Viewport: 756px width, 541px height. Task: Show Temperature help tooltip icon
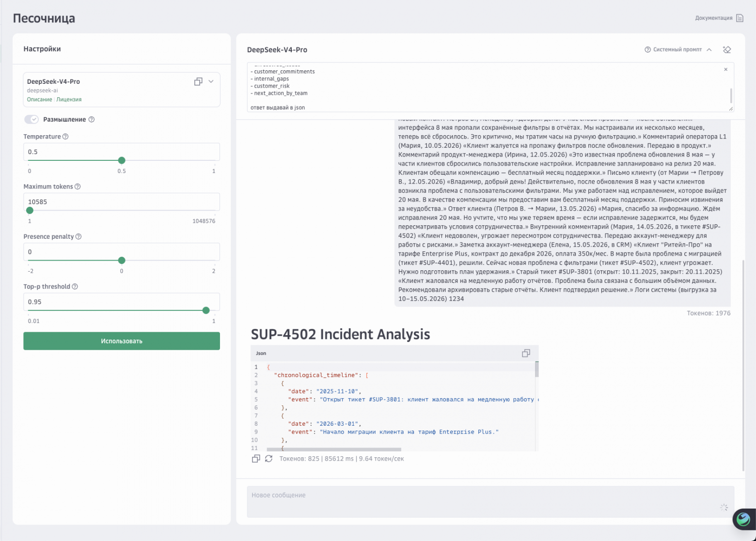pos(65,137)
